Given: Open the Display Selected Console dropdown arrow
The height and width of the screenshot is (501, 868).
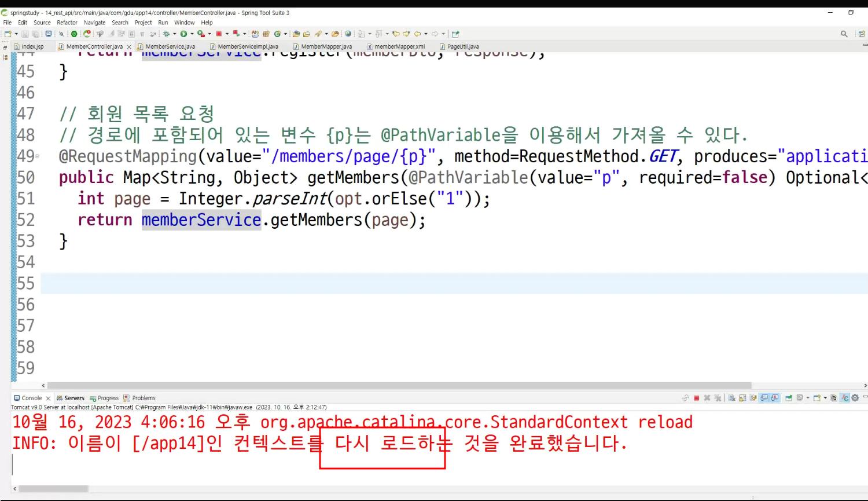Looking at the screenshot, I should point(808,398).
